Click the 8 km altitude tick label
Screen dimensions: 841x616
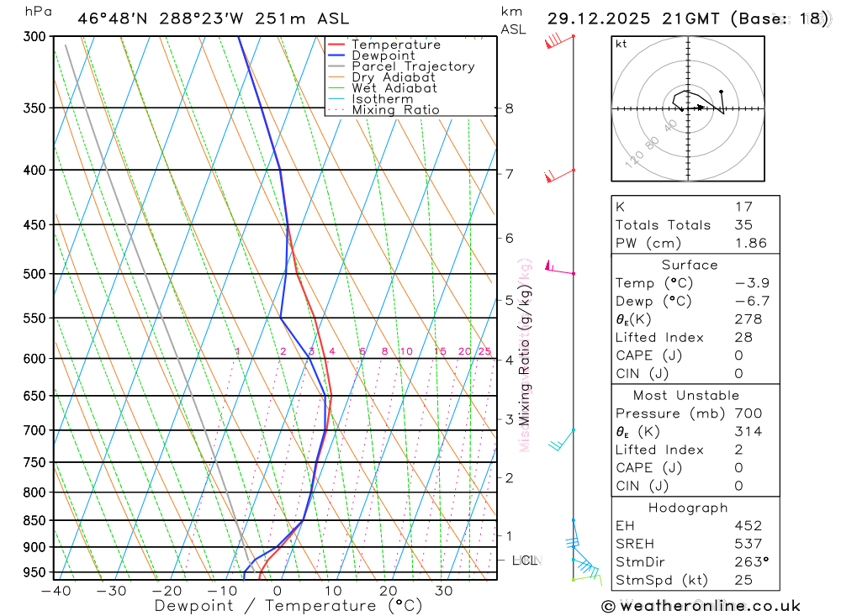coord(510,108)
